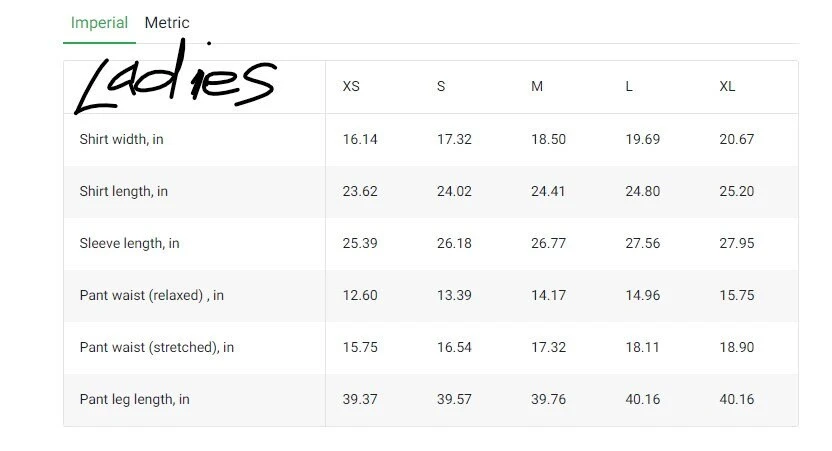This screenshot has height=451, width=832.
Task: Click the Pant waist (stretched) label
Action: [156, 348]
